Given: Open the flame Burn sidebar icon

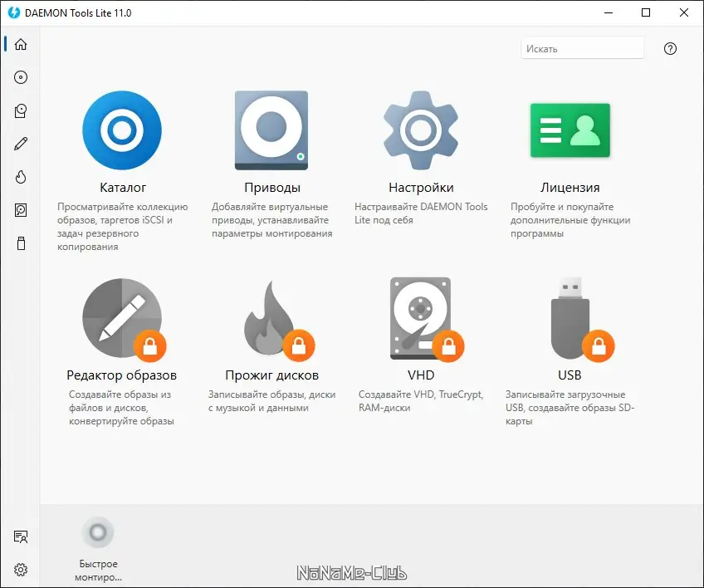Looking at the screenshot, I should pos(21,177).
